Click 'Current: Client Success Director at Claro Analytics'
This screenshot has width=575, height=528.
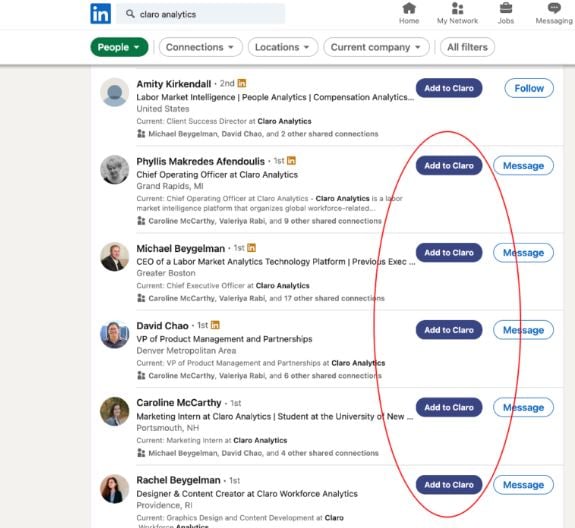coord(224,121)
